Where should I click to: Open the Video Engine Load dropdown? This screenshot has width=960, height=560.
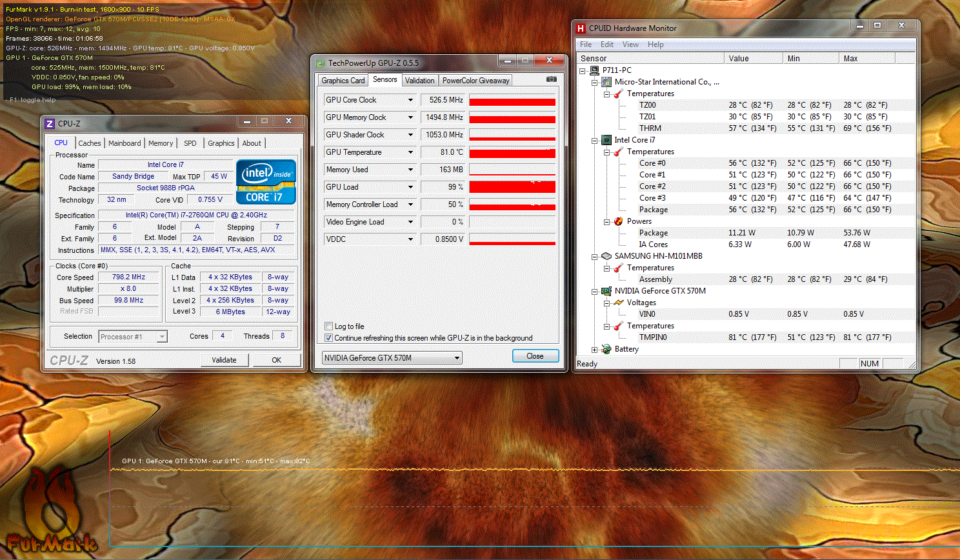(x=410, y=222)
